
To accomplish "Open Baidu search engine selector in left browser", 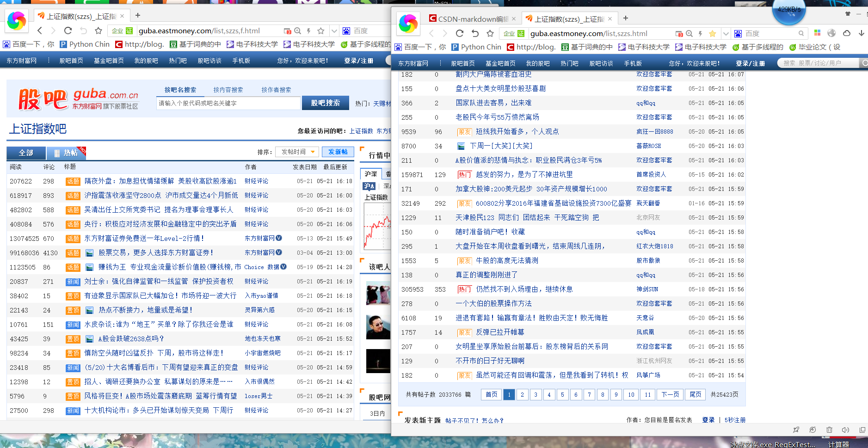I will tap(346, 31).
